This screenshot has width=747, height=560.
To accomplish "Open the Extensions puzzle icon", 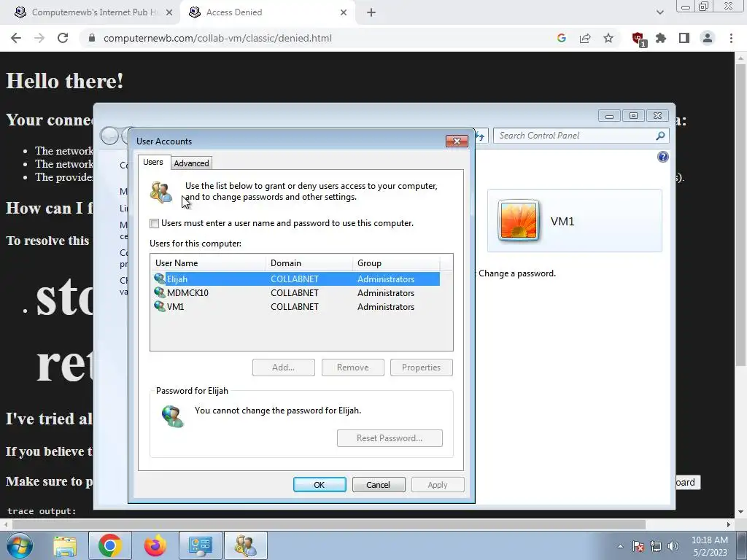I will [x=661, y=38].
